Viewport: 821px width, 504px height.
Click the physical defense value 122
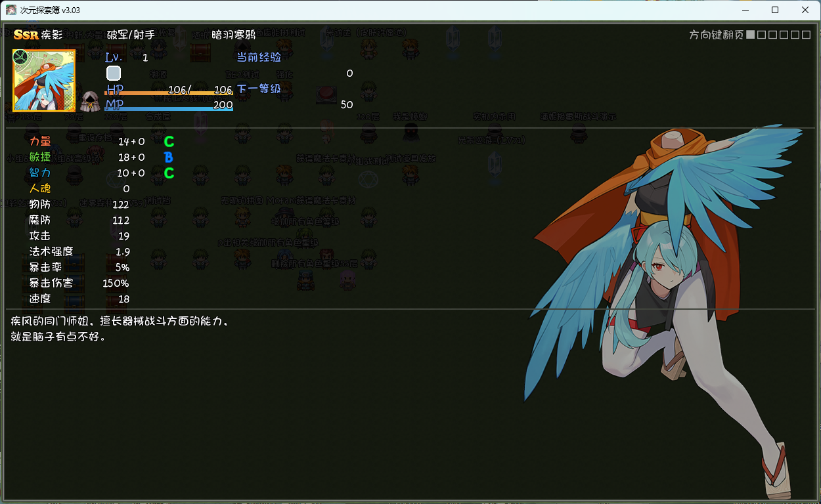click(x=121, y=204)
